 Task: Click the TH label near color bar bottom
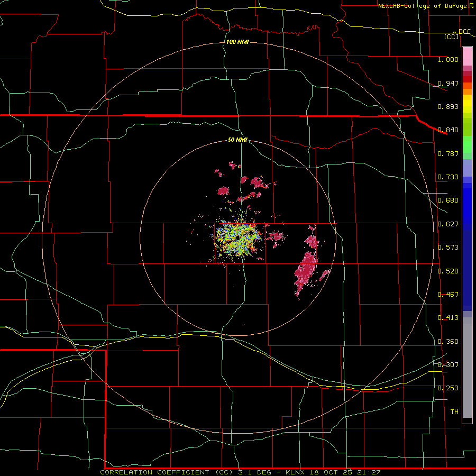[454, 412]
